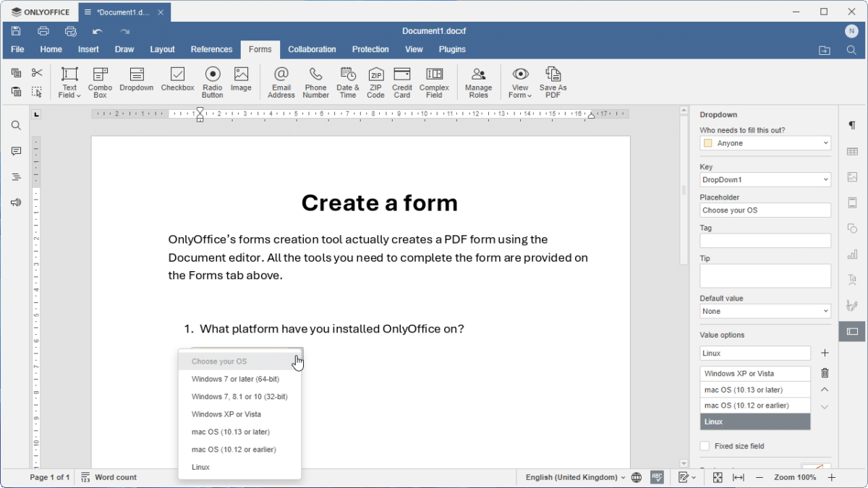Select the Save As PDF tool
The height and width of the screenshot is (488, 868).
[553, 81]
